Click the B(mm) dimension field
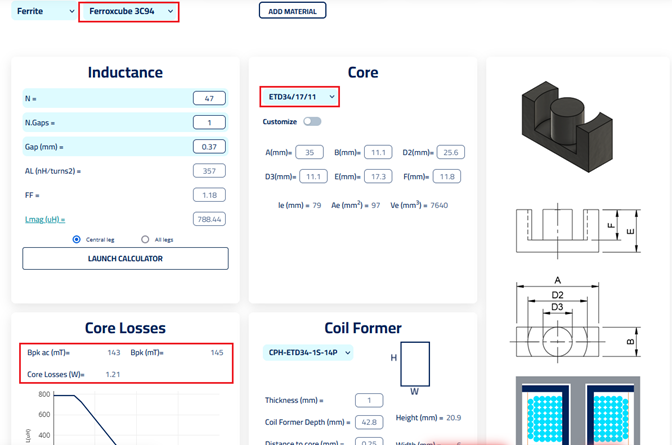The width and height of the screenshot is (672, 445). coord(378,152)
